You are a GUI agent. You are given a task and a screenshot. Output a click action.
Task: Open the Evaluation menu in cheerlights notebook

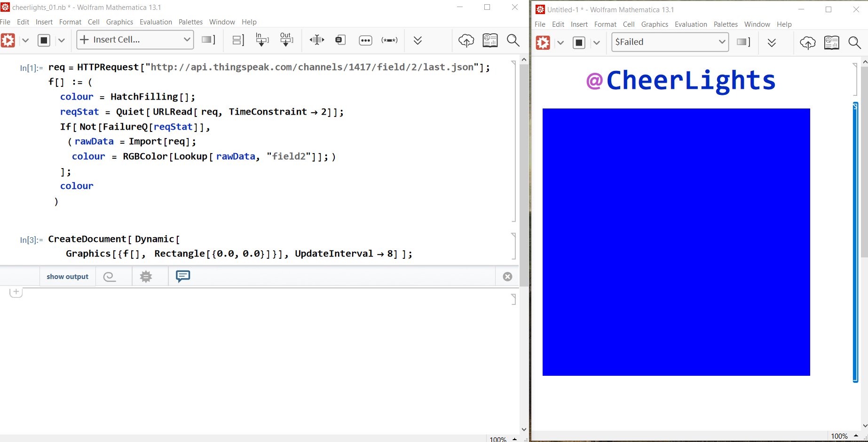click(156, 22)
